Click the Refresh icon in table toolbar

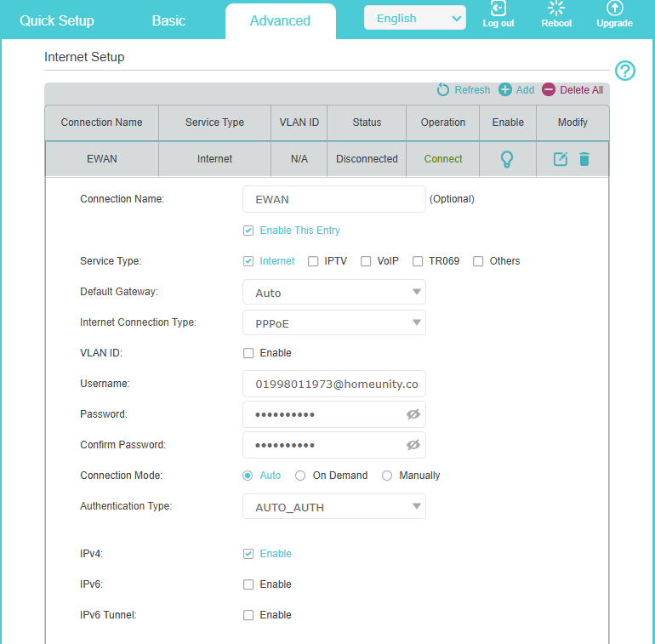tap(443, 90)
